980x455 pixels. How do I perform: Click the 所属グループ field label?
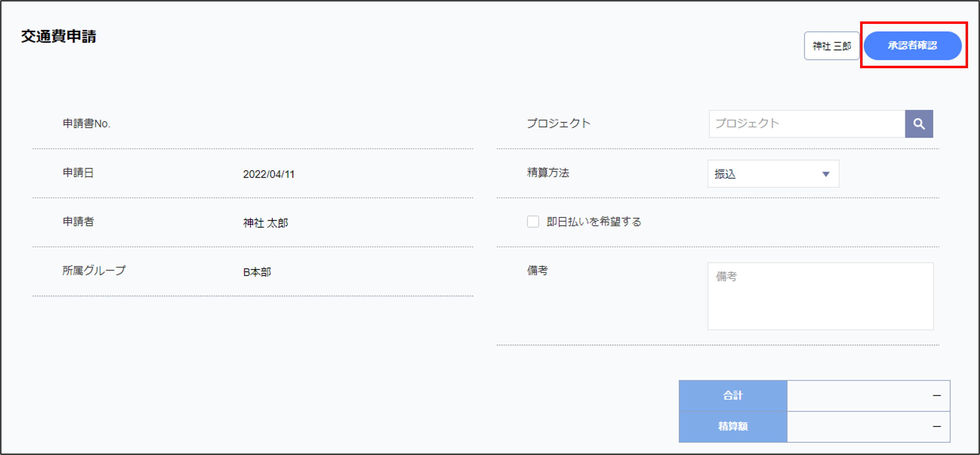pyautogui.click(x=94, y=270)
